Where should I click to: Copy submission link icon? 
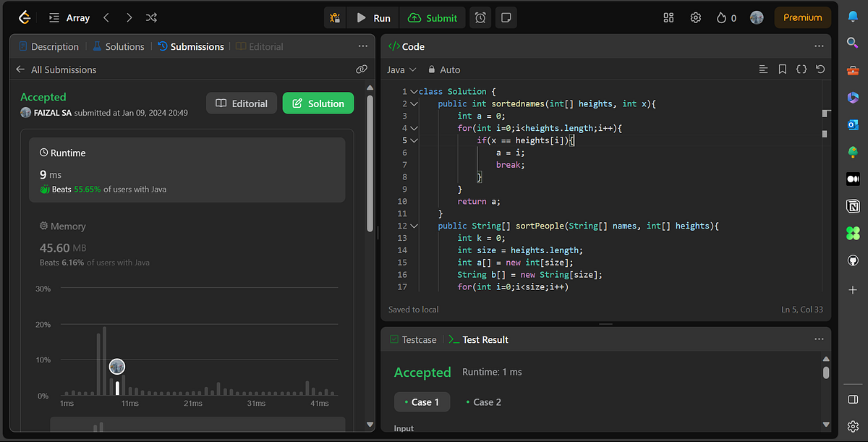pos(362,69)
